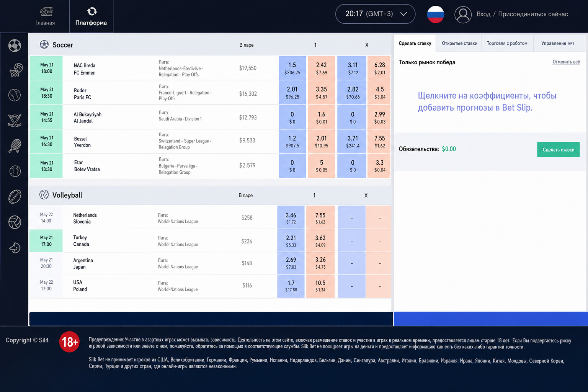Image resolution: width=588 pixels, height=392 pixels.
Task: Switch to Открытые ставки tab
Action: point(459,43)
